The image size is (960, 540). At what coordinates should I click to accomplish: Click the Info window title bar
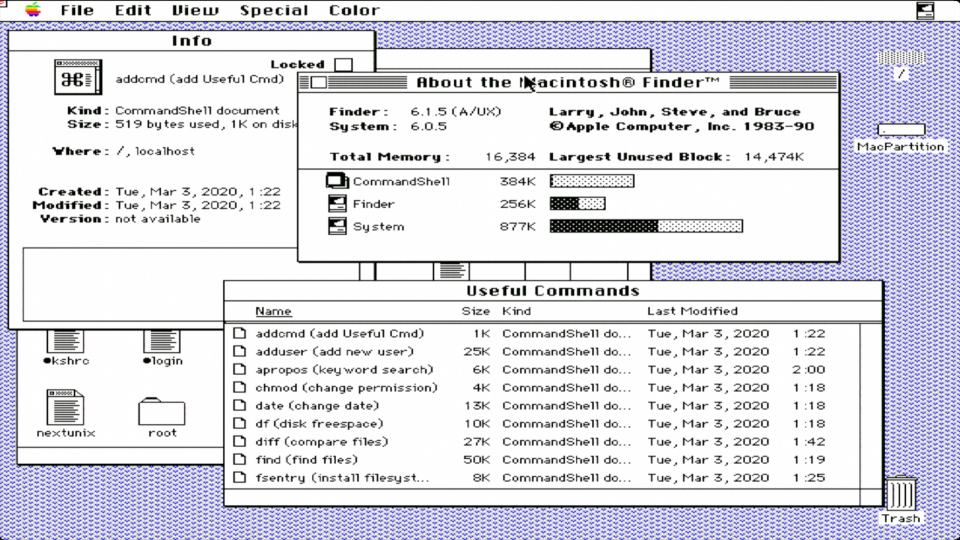tap(192, 40)
